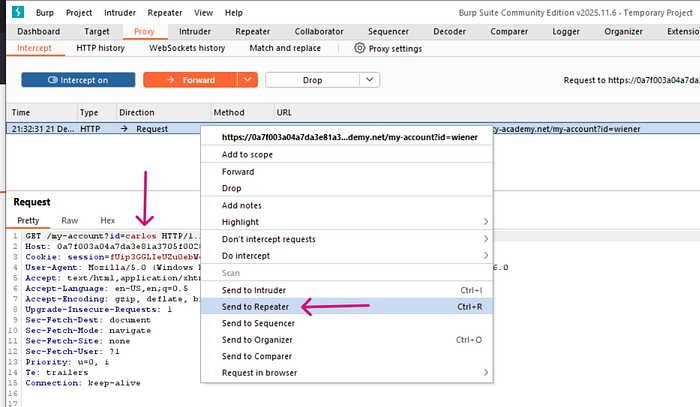Switch to the Repeater tool tab

pos(252,32)
